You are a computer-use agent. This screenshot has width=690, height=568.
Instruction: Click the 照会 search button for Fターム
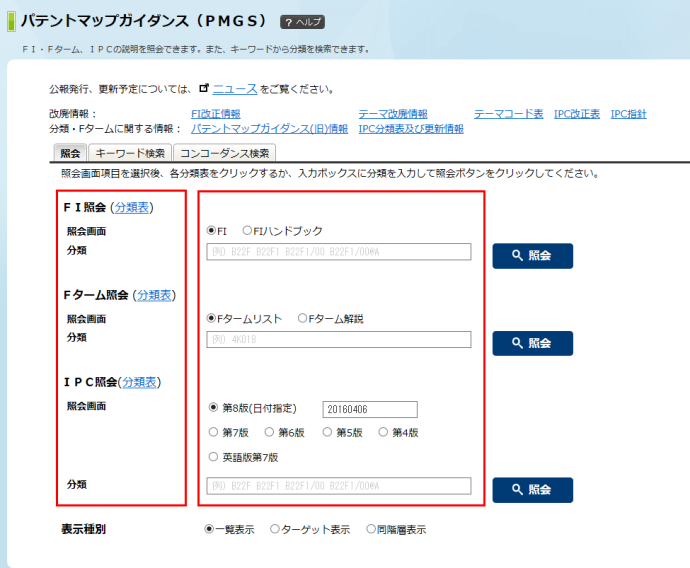(x=532, y=343)
